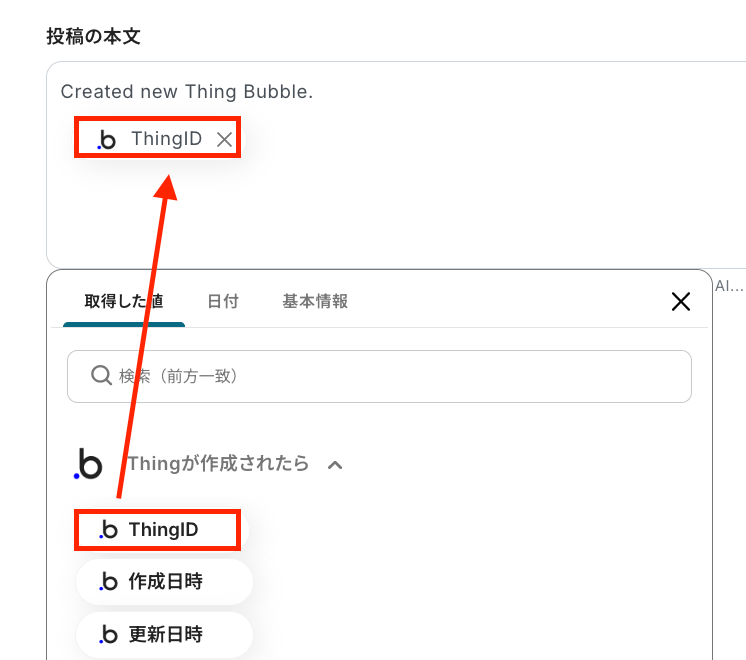The width and height of the screenshot is (746, 660).
Task: Insert the 更新日時 value
Action: (x=164, y=634)
